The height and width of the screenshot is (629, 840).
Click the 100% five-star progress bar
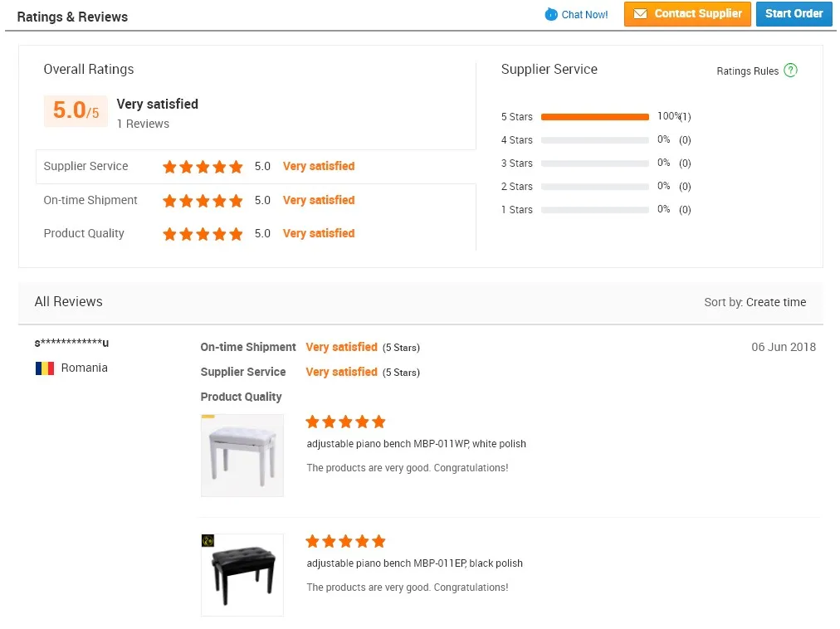pos(595,117)
